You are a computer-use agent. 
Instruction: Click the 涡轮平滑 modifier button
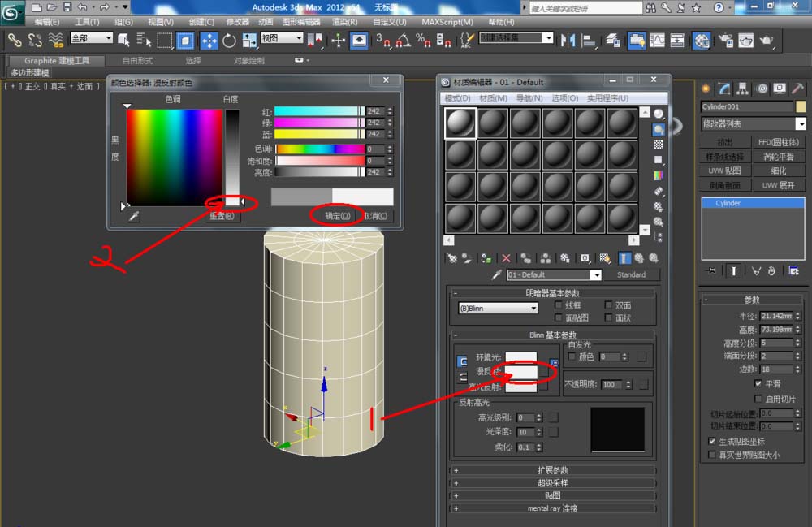coord(779,156)
